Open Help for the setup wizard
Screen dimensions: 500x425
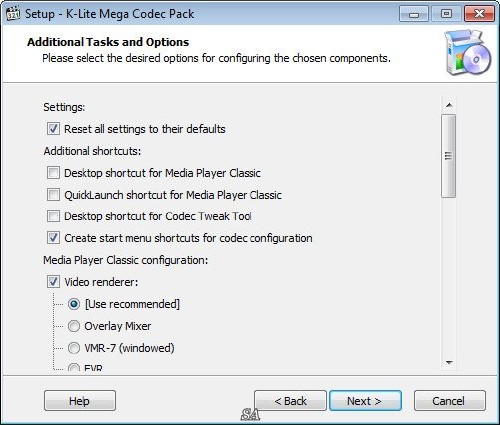[80, 401]
